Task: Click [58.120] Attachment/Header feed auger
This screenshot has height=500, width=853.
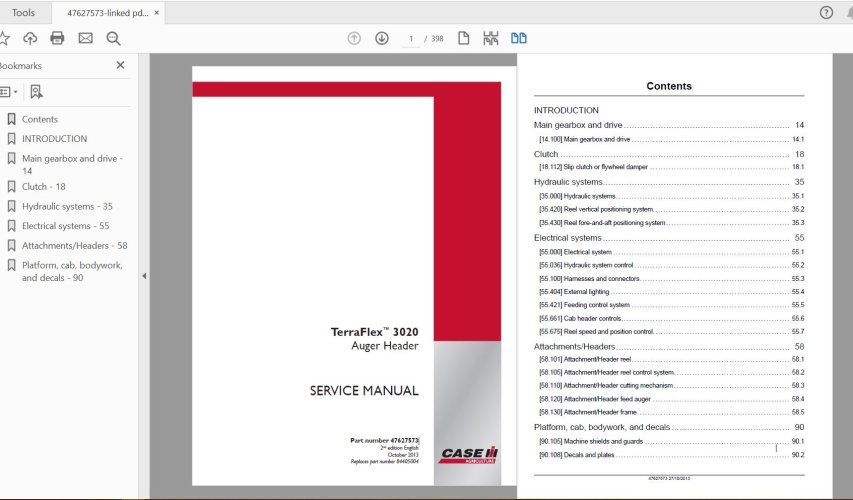Action: coord(671,399)
